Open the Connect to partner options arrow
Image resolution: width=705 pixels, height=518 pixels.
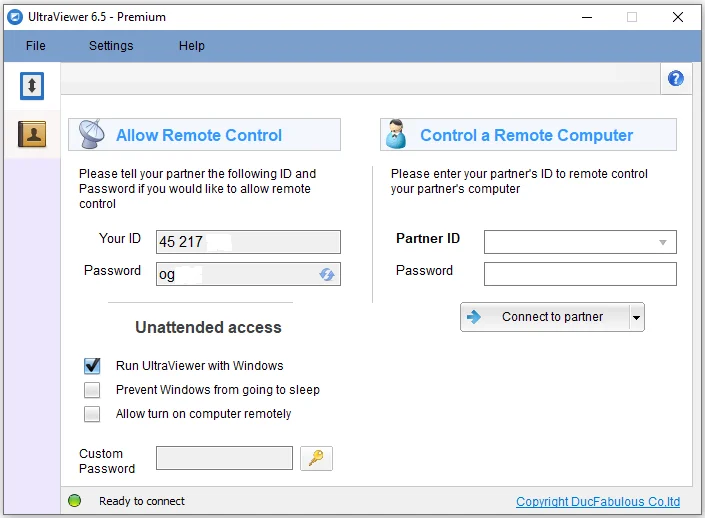(636, 317)
